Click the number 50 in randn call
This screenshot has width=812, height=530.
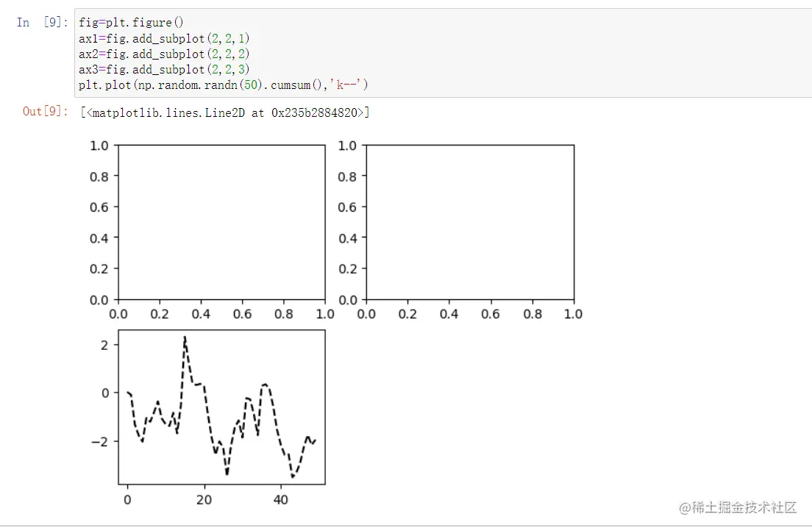[251, 85]
